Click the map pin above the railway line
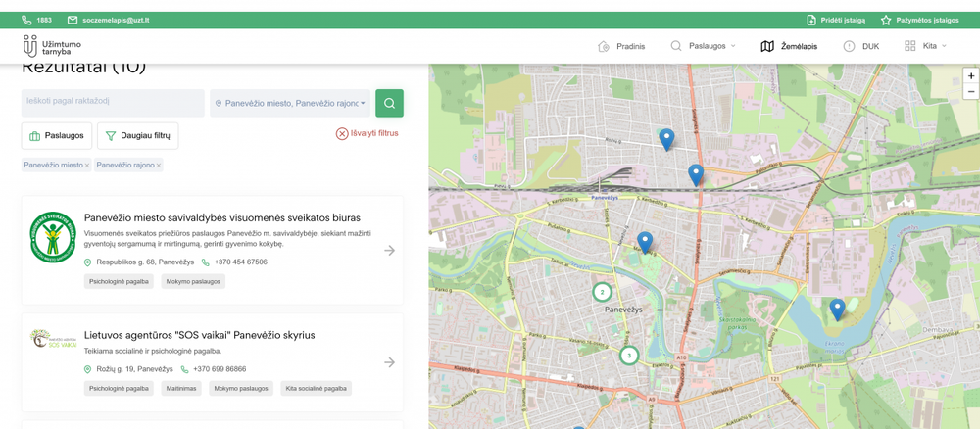Screen dimensions: 980x429 (696, 175)
